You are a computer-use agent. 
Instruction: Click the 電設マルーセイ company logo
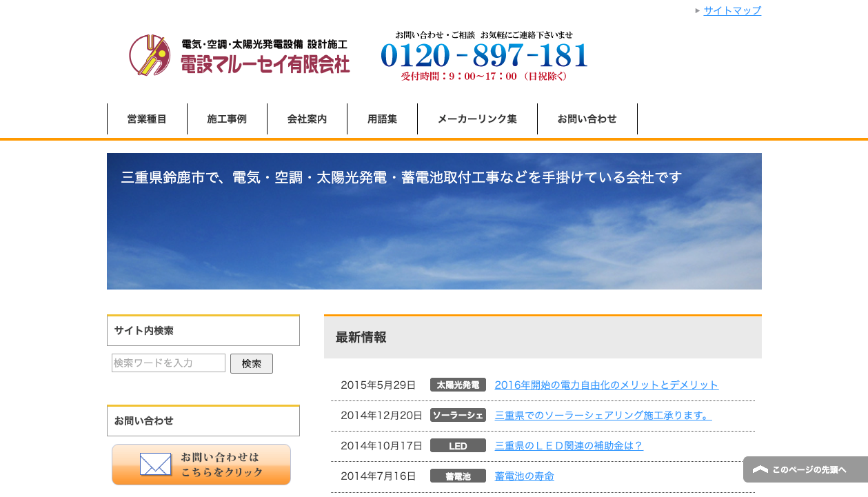pyautogui.click(x=239, y=55)
